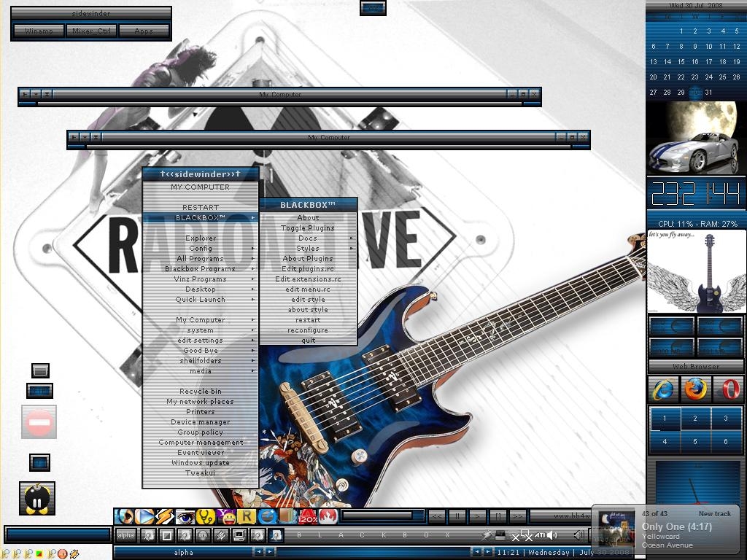Switch to workspace 6 in the pager
The width and height of the screenshot is (747, 560).
coord(726,441)
